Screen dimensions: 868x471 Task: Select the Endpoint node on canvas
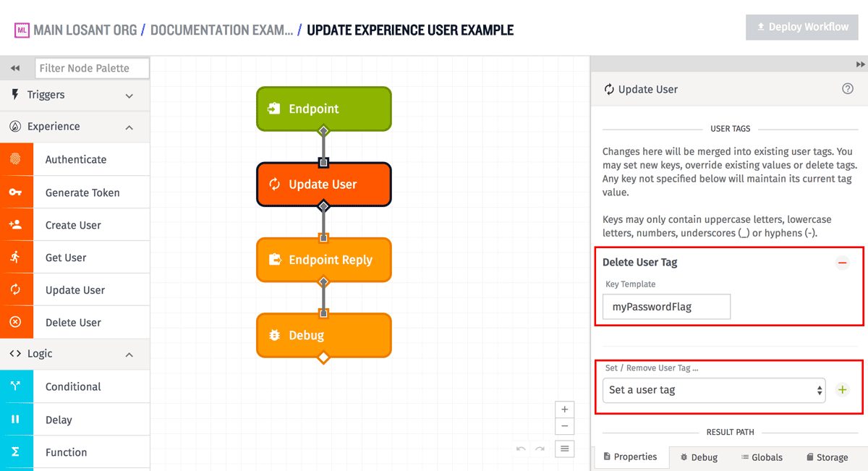(x=323, y=109)
